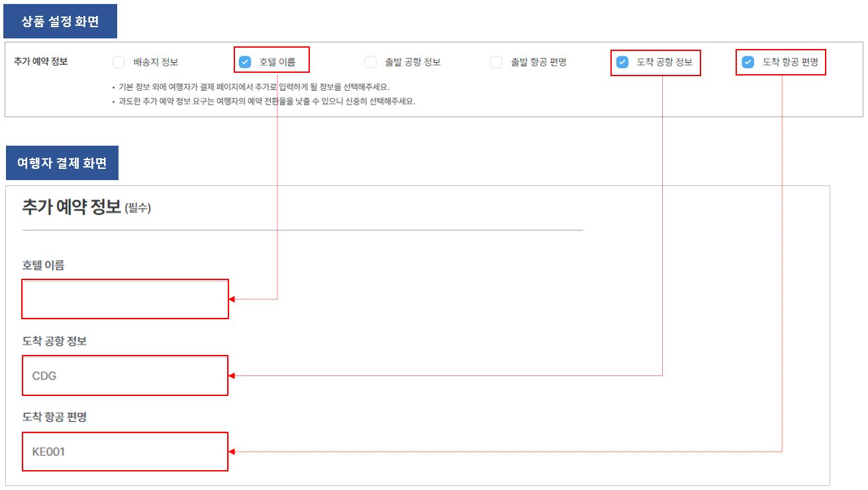
Task: Click the large 추가 예약 정보 heading
Action: click(x=72, y=207)
